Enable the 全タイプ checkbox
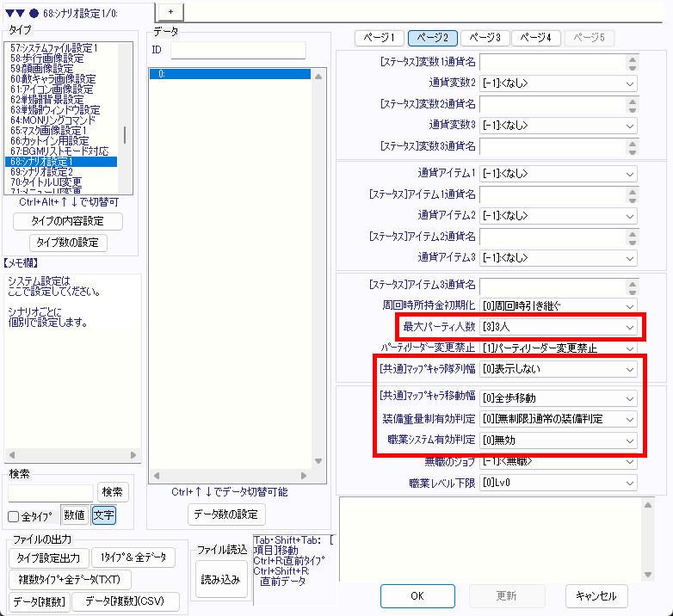 click(x=14, y=516)
